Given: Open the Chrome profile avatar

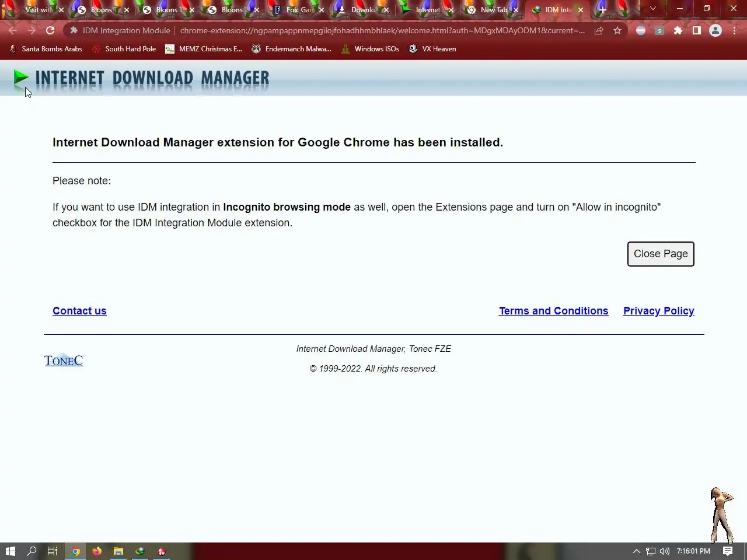Looking at the screenshot, I should point(715,30).
